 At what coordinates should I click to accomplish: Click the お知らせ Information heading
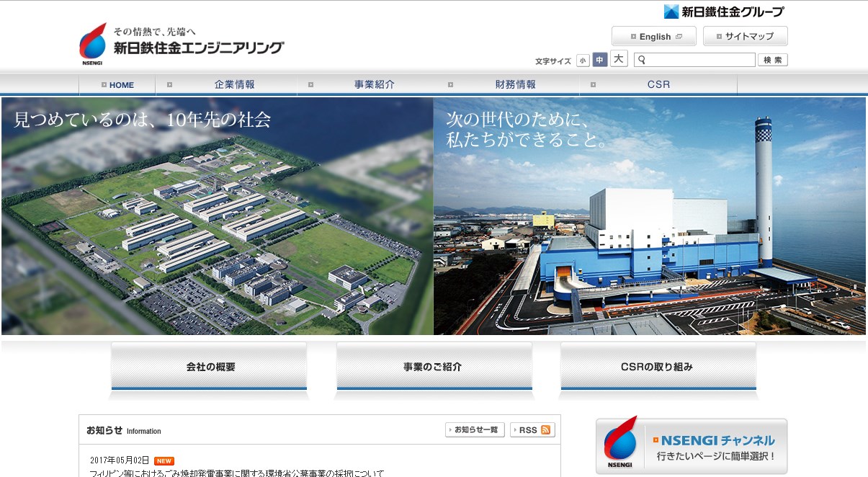click(124, 430)
